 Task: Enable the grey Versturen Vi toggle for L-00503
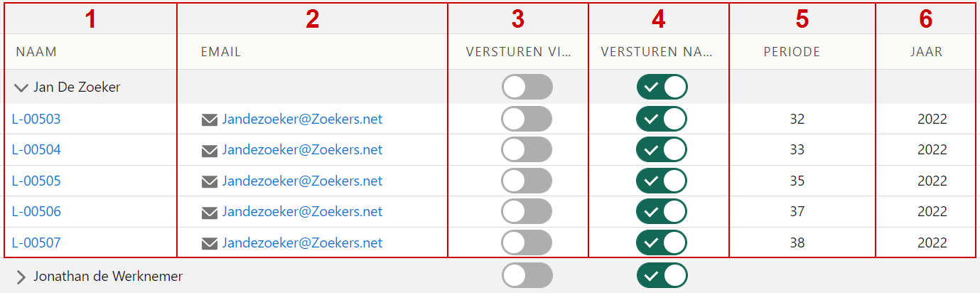(x=527, y=119)
